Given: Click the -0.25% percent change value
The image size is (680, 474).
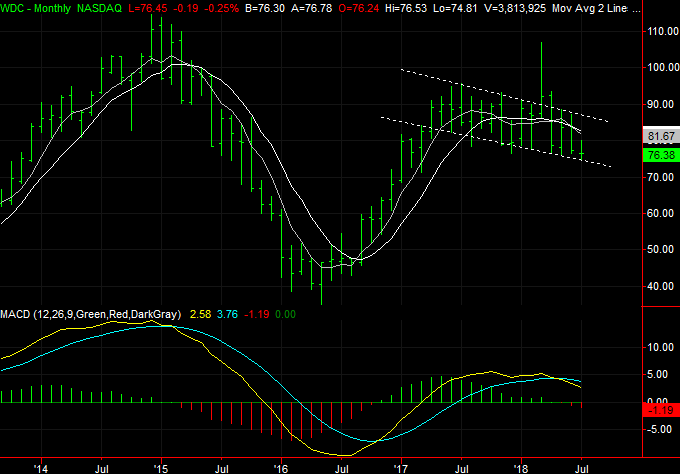Looking at the screenshot, I should coord(221,8).
